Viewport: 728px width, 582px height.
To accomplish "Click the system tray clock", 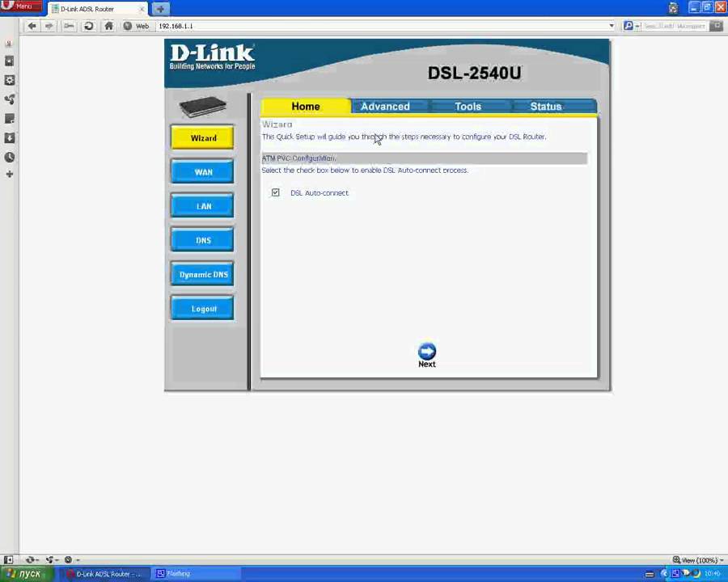I will (x=712, y=574).
